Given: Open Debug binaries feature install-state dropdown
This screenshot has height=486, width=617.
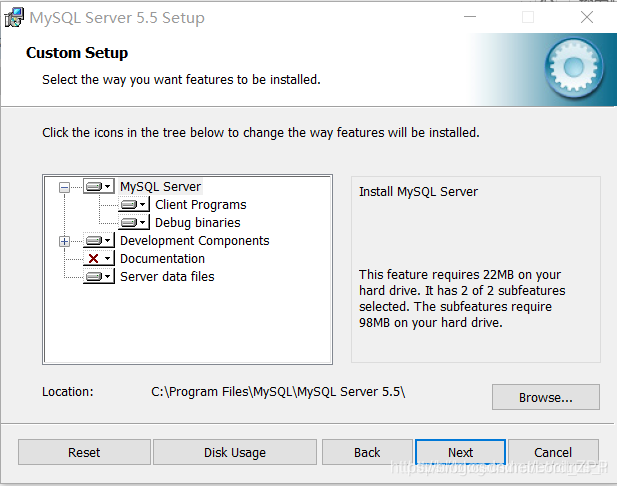Looking at the screenshot, I should tap(134, 222).
